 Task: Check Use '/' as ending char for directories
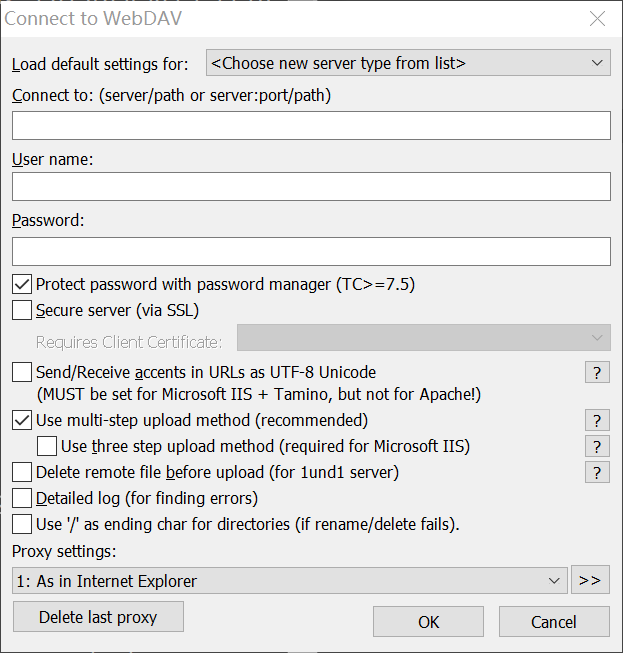point(22,524)
